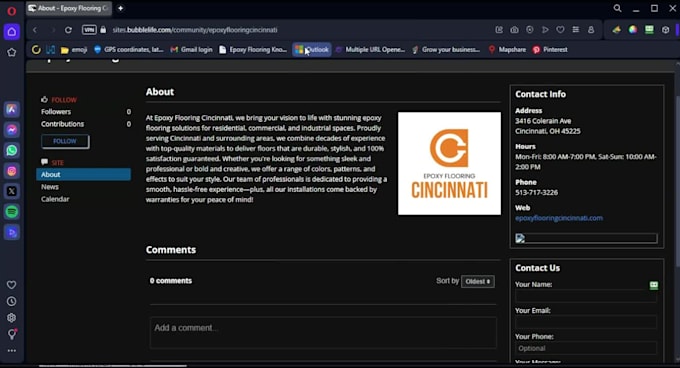The height and width of the screenshot is (368, 680).
Task: Click the VPN badge in the address bar
Action: [x=89, y=30]
